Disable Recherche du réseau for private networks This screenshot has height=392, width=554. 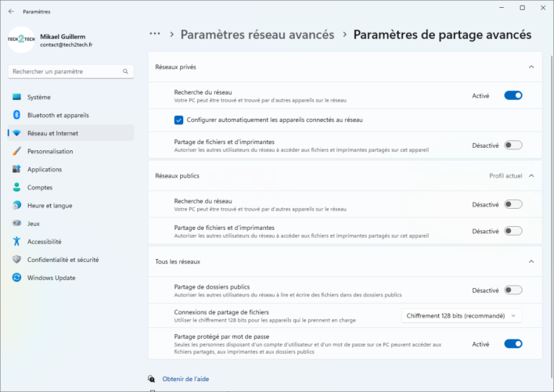point(513,95)
